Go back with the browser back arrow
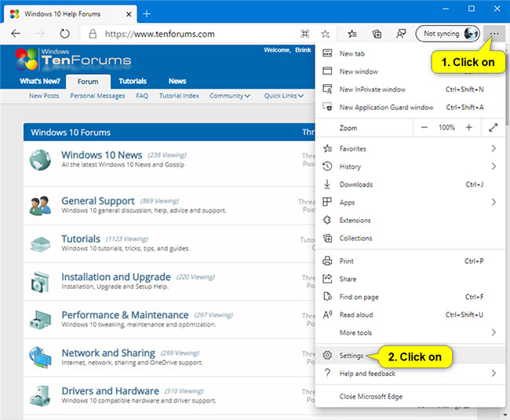This screenshot has width=510, height=420. pos(16,34)
